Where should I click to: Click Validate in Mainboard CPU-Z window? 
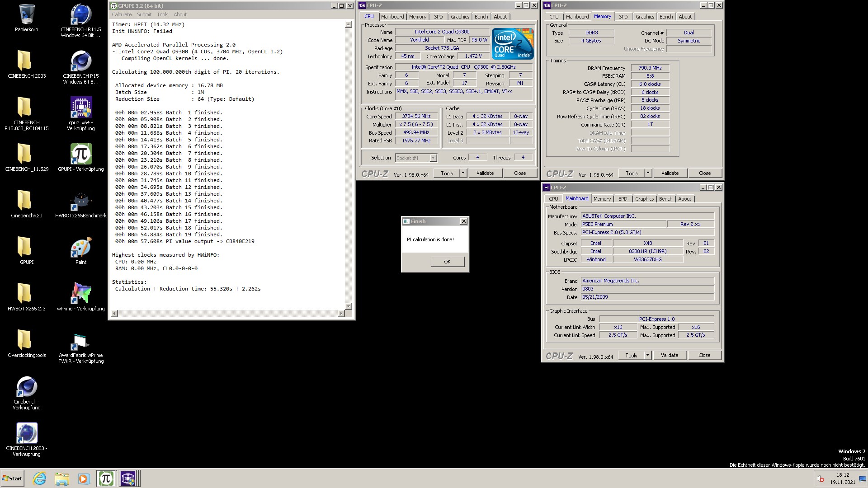(x=669, y=355)
